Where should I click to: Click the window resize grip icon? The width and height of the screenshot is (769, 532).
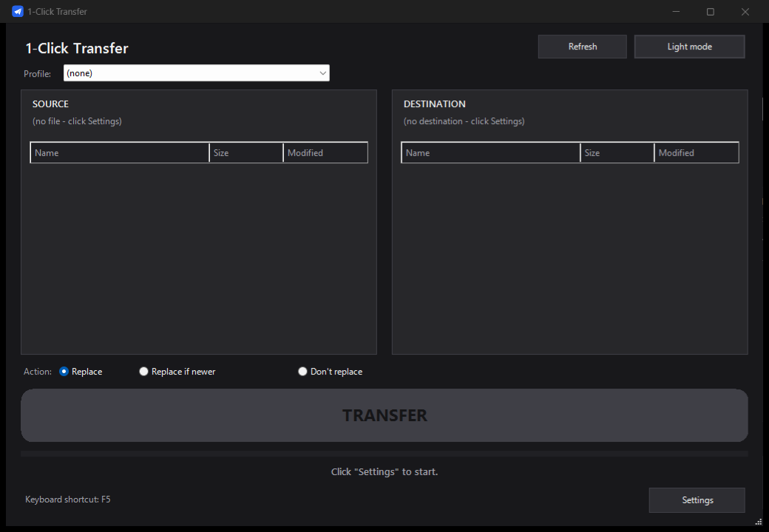758,522
